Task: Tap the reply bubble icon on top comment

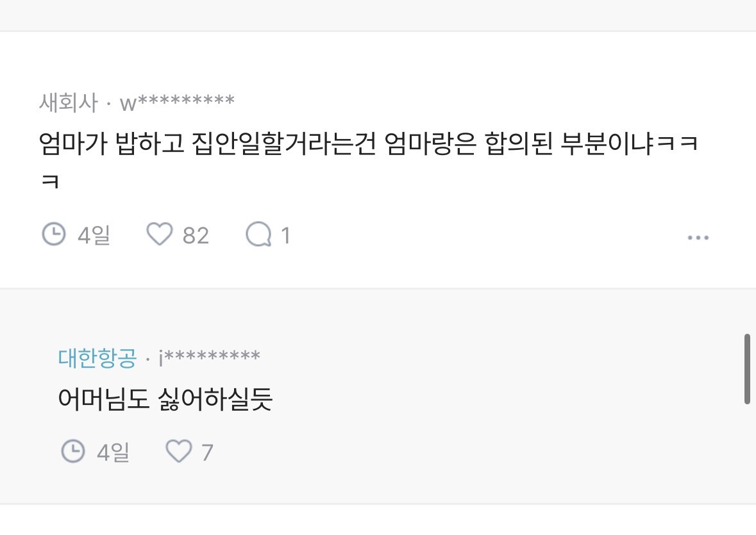Action: coord(258,235)
